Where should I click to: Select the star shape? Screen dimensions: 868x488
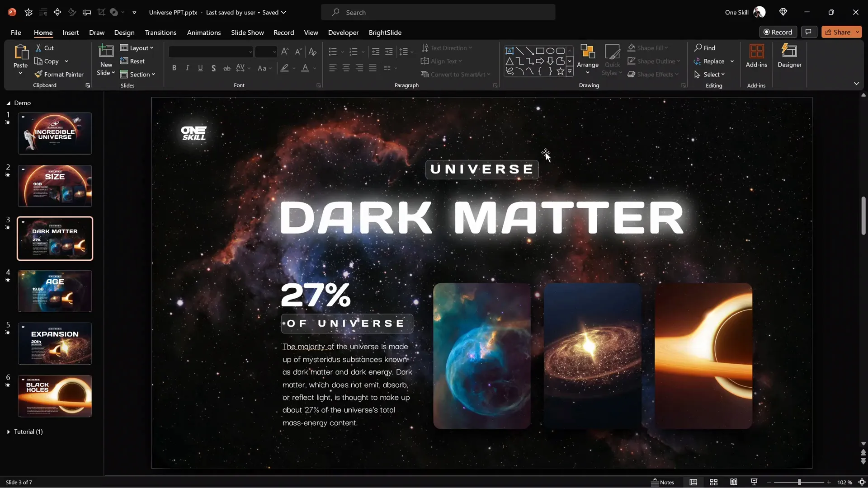[x=560, y=71]
